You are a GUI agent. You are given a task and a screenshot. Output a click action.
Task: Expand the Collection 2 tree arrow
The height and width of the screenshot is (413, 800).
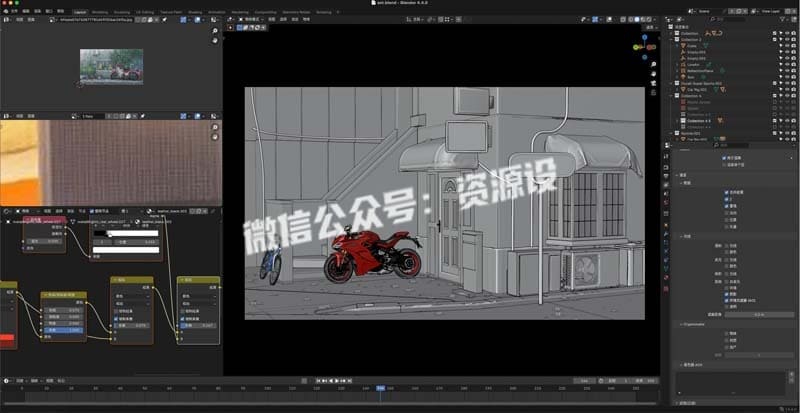(x=672, y=39)
